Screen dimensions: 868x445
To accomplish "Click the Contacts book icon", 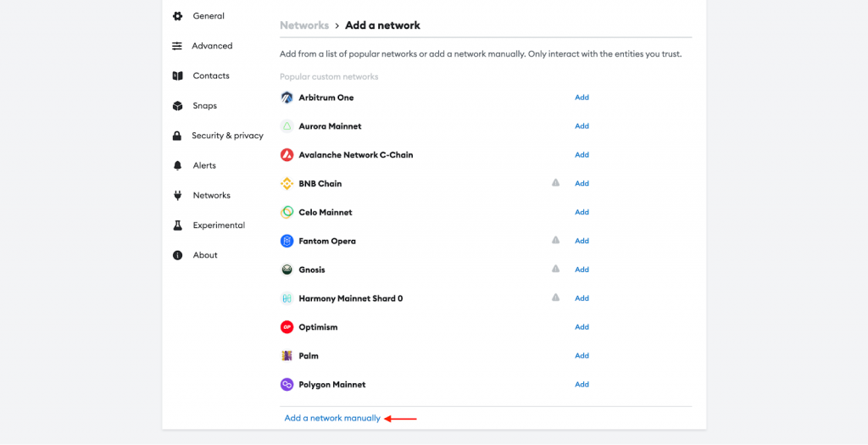I will click(177, 75).
